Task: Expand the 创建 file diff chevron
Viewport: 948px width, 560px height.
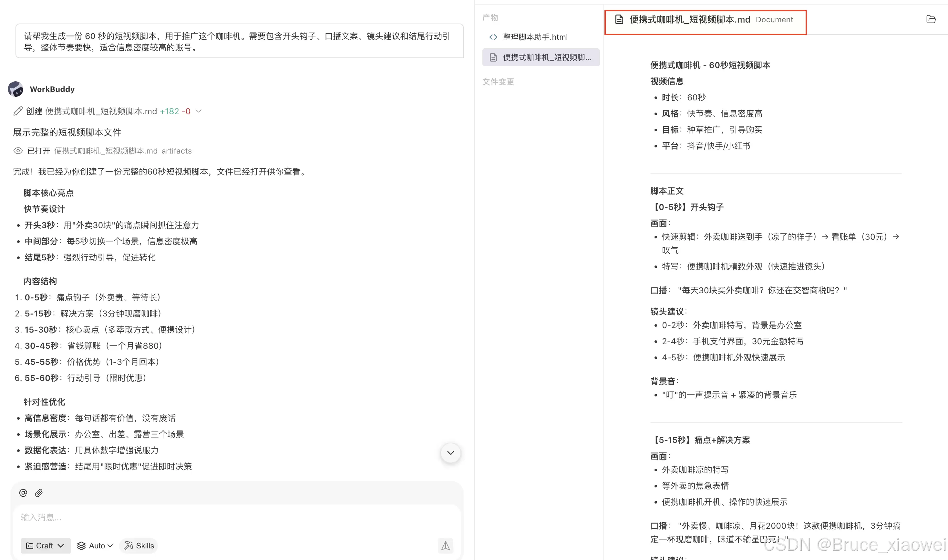Action: (199, 111)
